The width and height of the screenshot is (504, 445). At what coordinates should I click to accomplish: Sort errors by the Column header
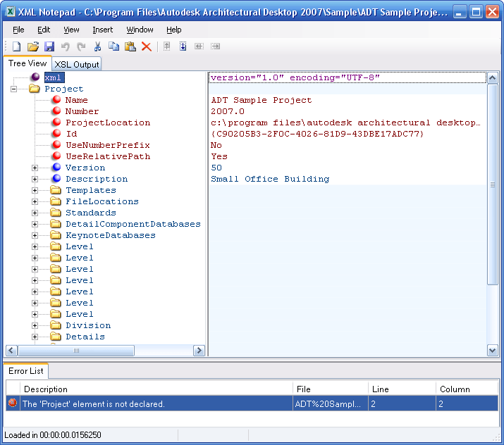pos(467,389)
